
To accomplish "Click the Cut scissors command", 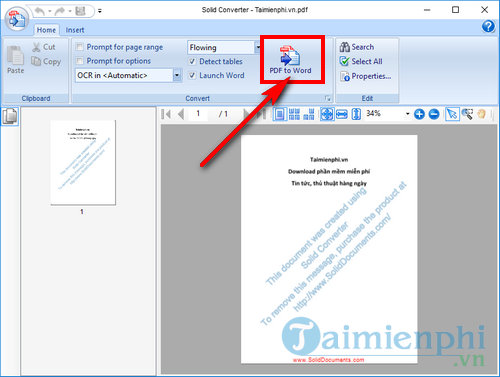I will [x=44, y=47].
